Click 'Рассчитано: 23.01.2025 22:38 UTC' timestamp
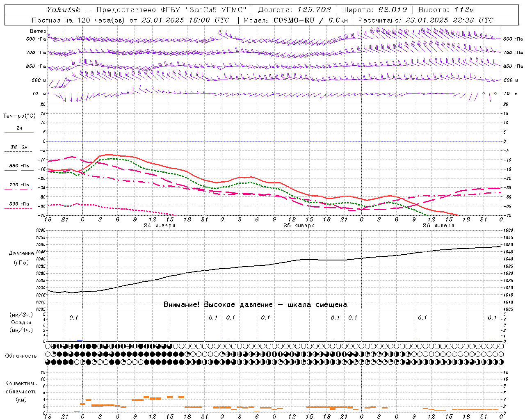The height and width of the screenshot is (420, 525). pos(426,20)
